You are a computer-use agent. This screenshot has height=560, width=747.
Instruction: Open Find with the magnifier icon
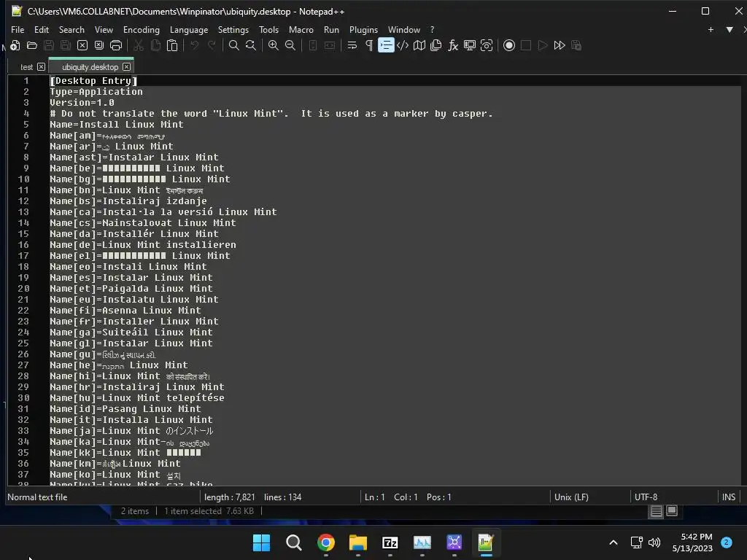click(x=234, y=45)
